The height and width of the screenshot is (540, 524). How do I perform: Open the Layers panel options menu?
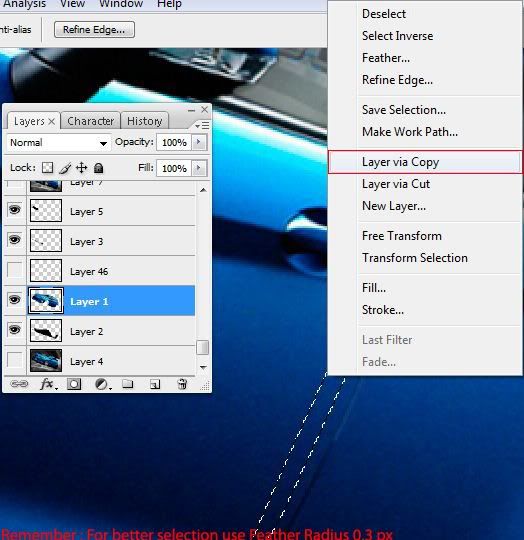coord(202,125)
